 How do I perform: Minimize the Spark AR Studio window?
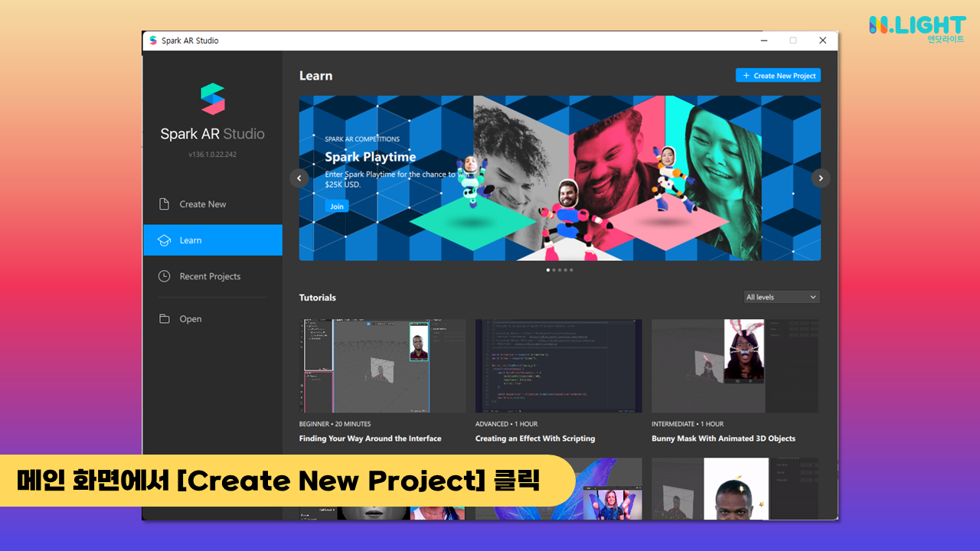[x=764, y=41]
